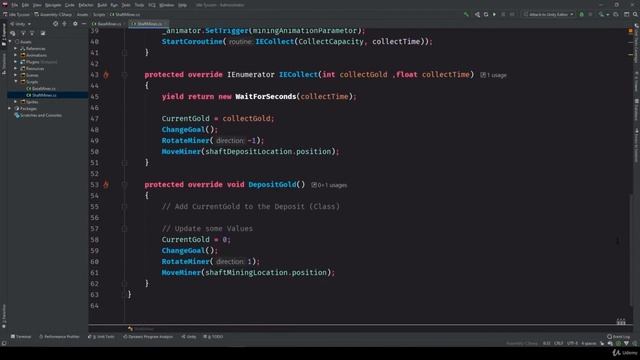Click the orange warning marker at top of error stripe

(x=631, y=31)
